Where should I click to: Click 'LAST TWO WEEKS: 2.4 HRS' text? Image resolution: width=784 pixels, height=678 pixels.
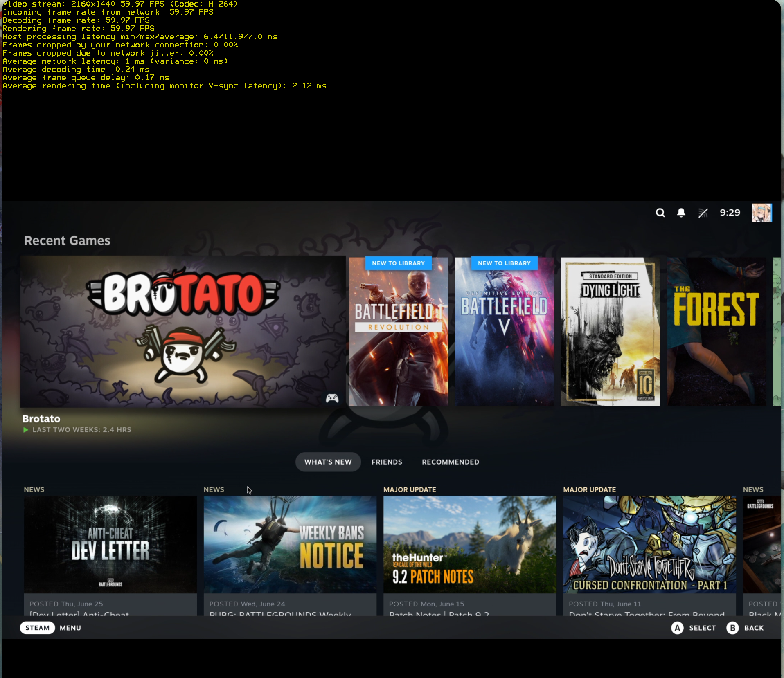click(x=82, y=430)
